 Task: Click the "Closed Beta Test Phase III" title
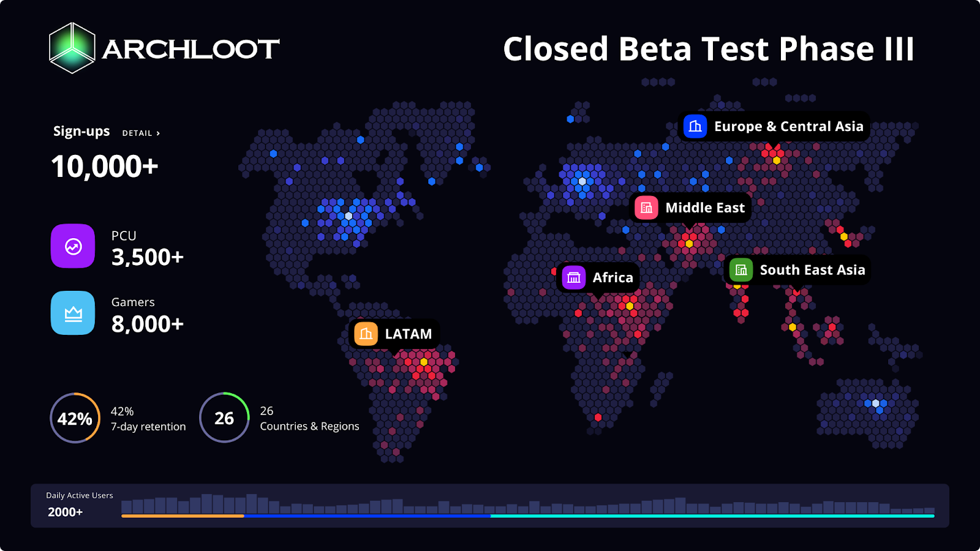point(709,49)
